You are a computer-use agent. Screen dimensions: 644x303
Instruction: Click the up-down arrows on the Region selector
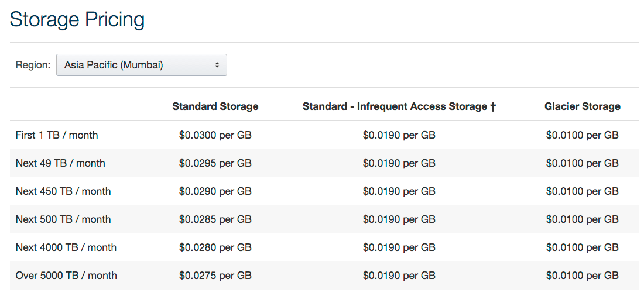click(217, 65)
